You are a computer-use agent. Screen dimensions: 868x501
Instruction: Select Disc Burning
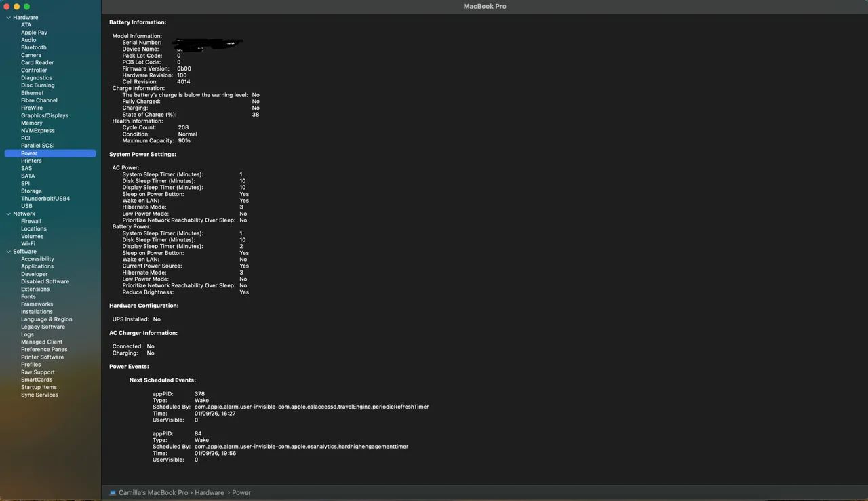click(38, 85)
